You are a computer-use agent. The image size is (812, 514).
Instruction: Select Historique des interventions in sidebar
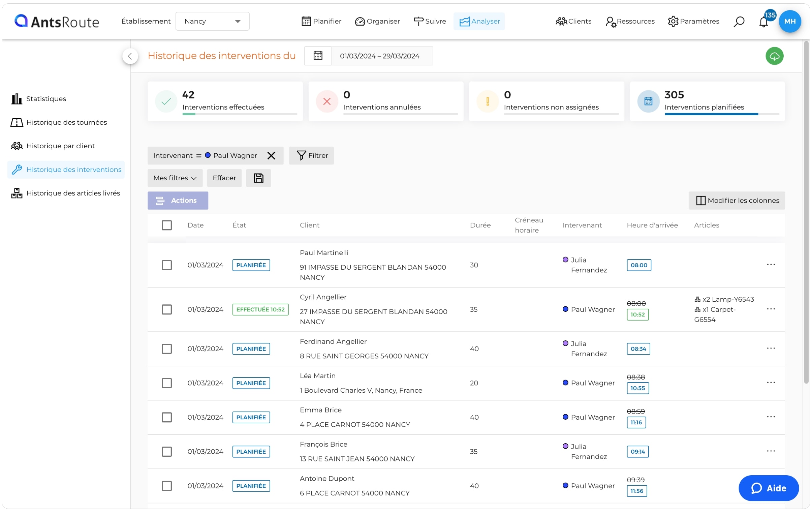click(66, 170)
